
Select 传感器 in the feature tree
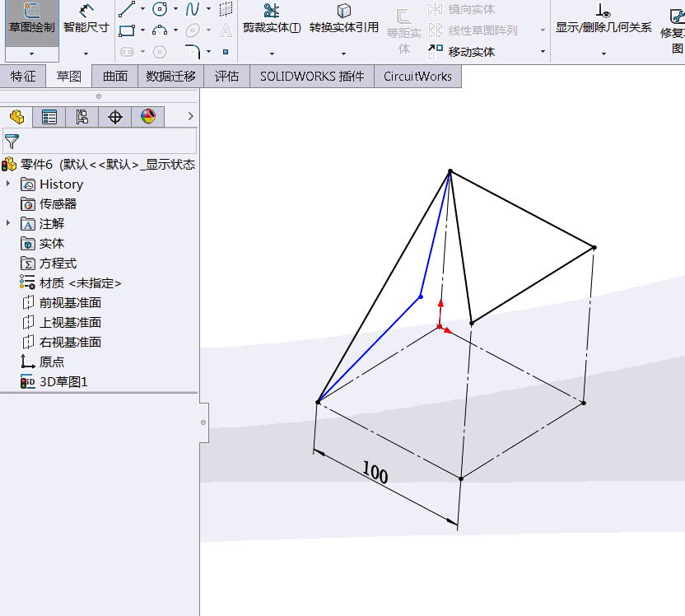point(49,204)
